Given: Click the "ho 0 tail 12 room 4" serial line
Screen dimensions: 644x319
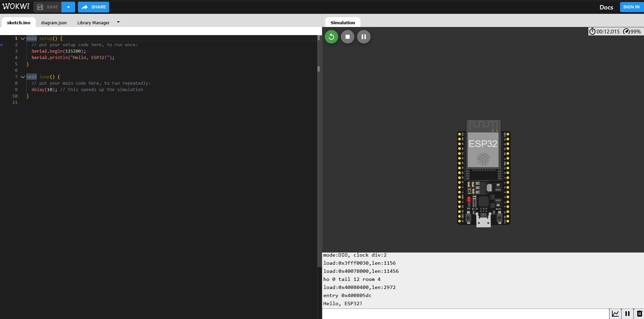Looking at the screenshot, I should 352,279.
